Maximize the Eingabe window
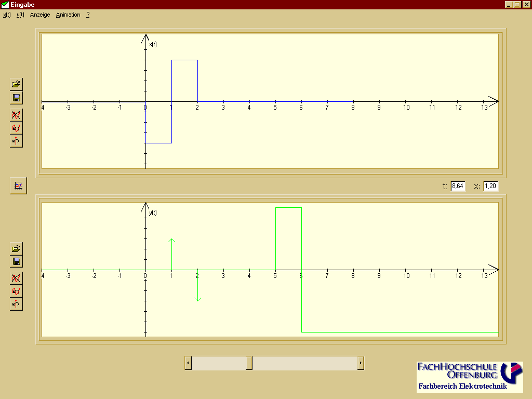Screen dimensions: 532x399 click(x=517, y=4)
